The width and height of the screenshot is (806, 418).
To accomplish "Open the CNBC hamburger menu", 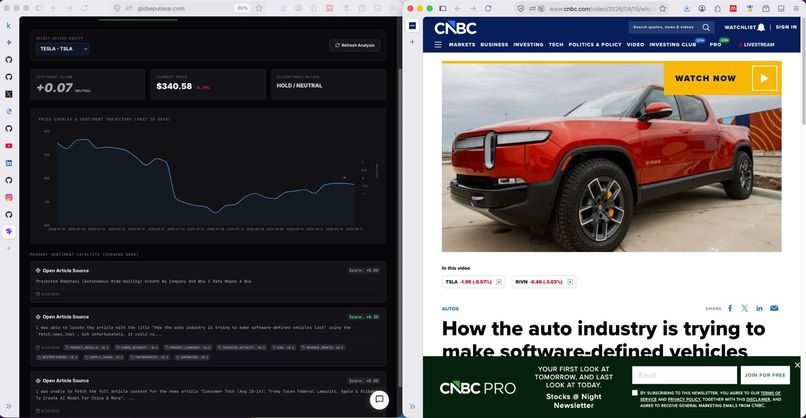I will pos(438,45).
